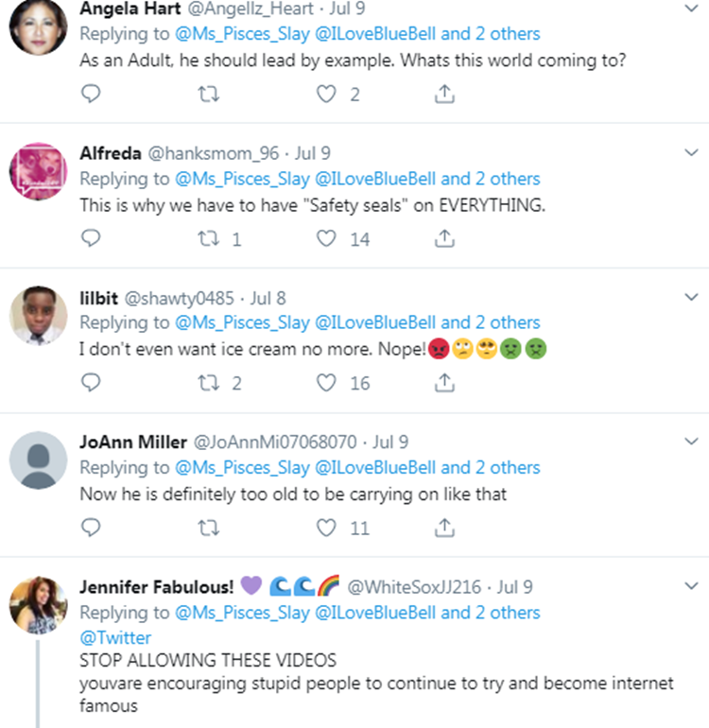Viewport: 709px width, 728px height.
Task: View lilbit's profile picture
Action: (39, 316)
